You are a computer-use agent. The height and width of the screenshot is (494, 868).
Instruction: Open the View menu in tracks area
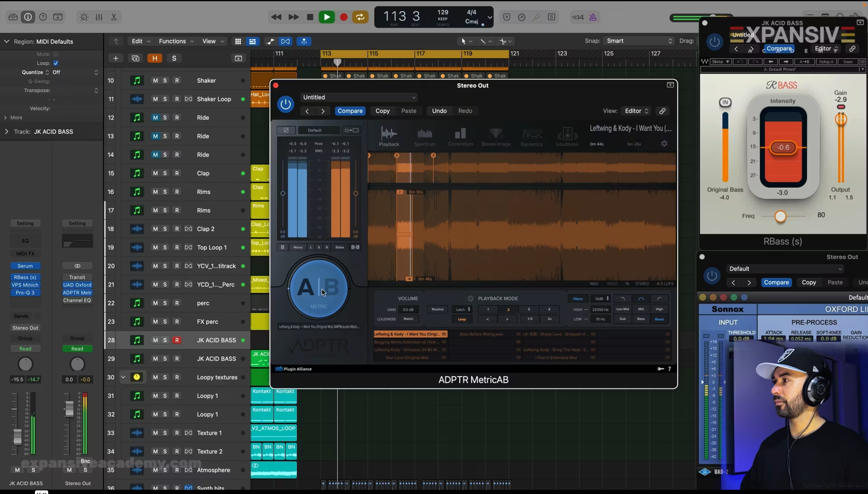tap(213, 41)
